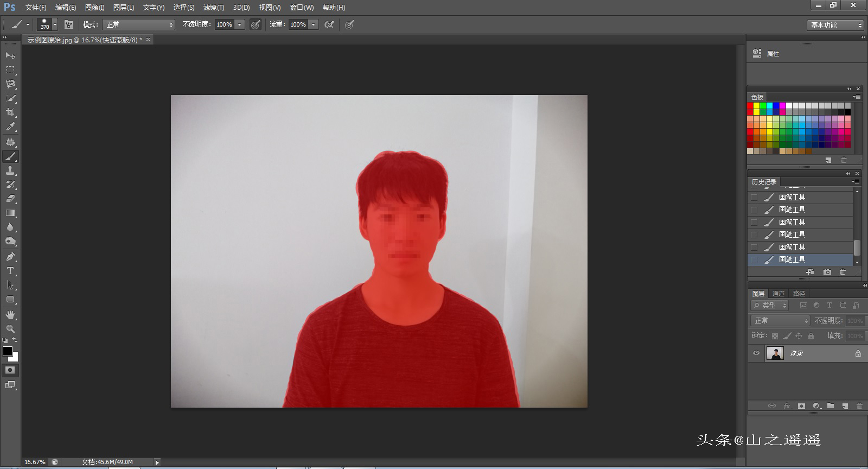
Task: Hide the Background layer eye icon
Action: [x=756, y=353]
